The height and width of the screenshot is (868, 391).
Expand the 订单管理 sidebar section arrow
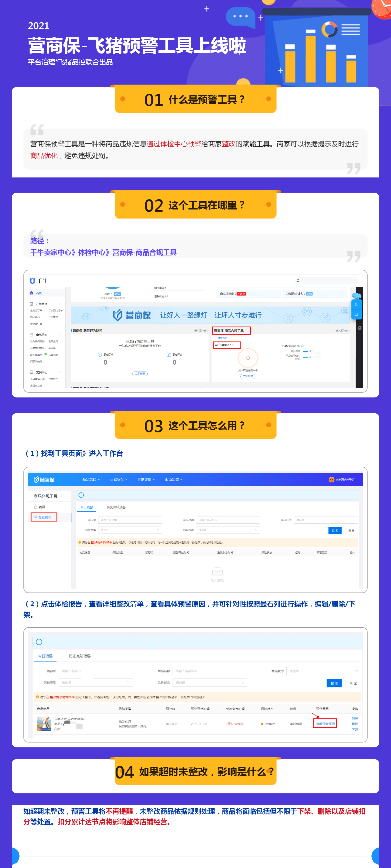pos(60,304)
